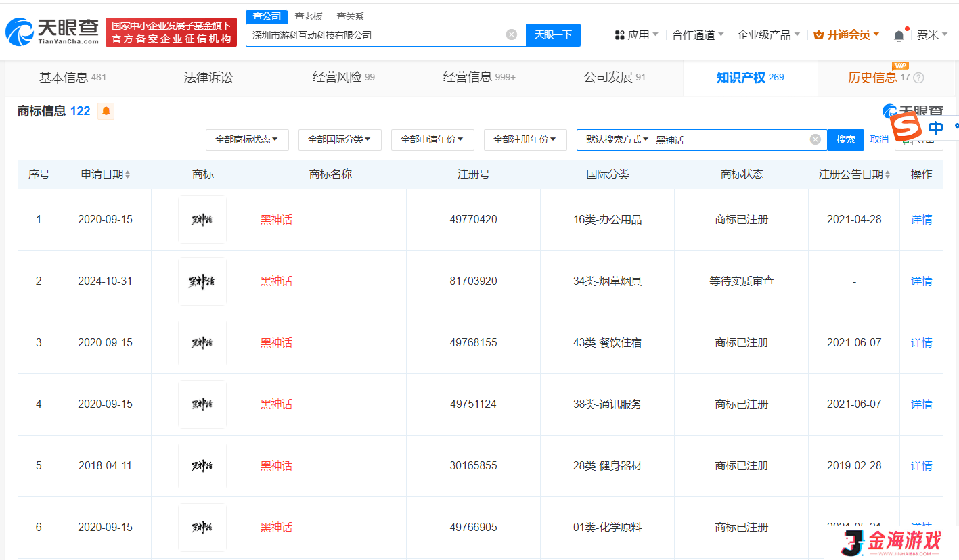The image size is (959, 560).
Task: Open trademark image for 49751124
Action: (202, 404)
